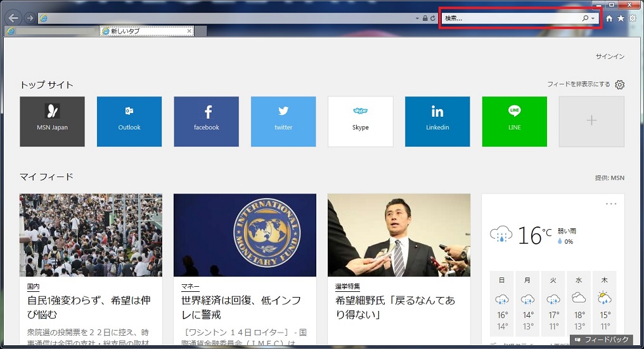Click the 弱い雨 weather condition text
Viewport: 644px width, 349px height.
coord(567,232)
